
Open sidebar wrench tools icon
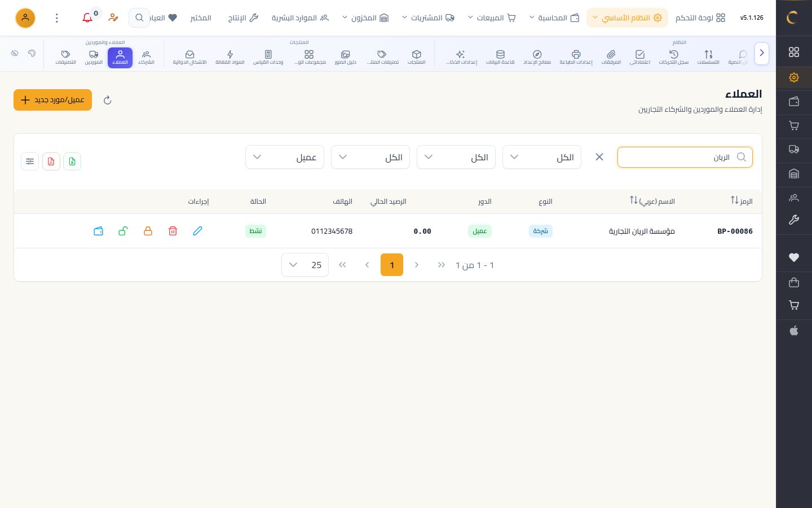pos(794,220)
